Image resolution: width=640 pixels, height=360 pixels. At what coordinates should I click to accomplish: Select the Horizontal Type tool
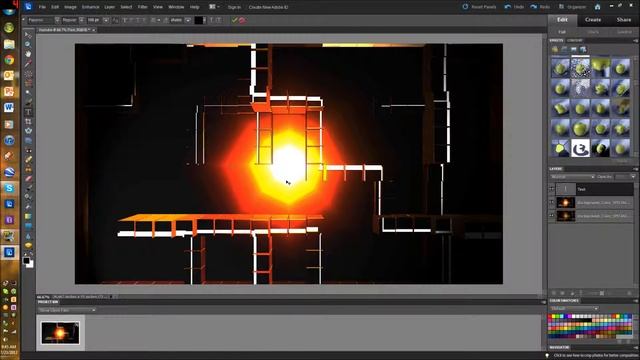pos(28,111)
